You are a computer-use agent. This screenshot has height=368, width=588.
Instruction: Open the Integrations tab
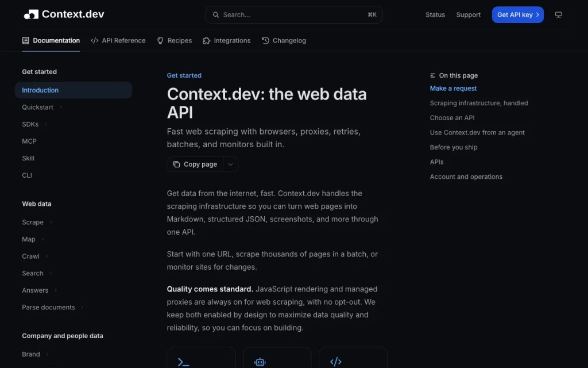click(226, 41)
